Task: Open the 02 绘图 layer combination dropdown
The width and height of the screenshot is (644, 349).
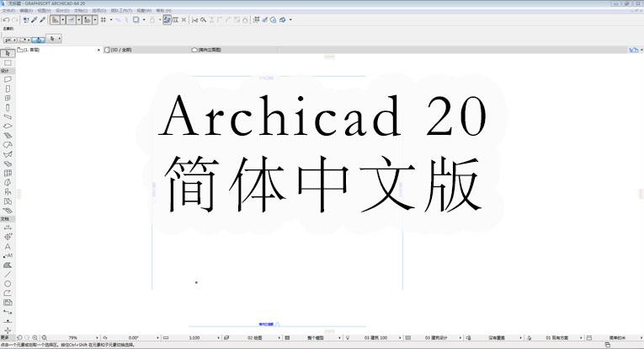Action: (x=279, y=338)
